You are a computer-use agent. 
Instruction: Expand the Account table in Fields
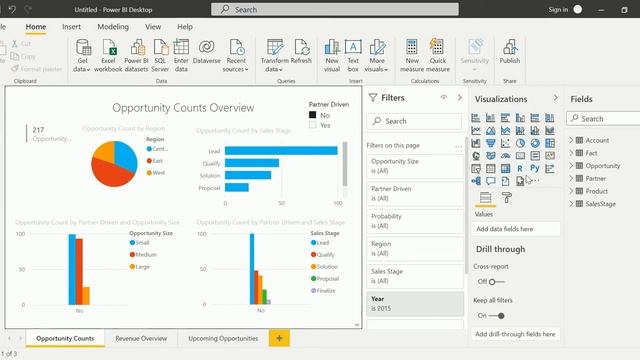[x=571, y=140]
